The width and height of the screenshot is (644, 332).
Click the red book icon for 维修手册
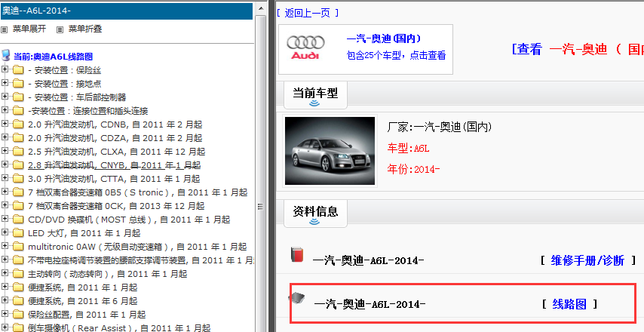(297, 255)
